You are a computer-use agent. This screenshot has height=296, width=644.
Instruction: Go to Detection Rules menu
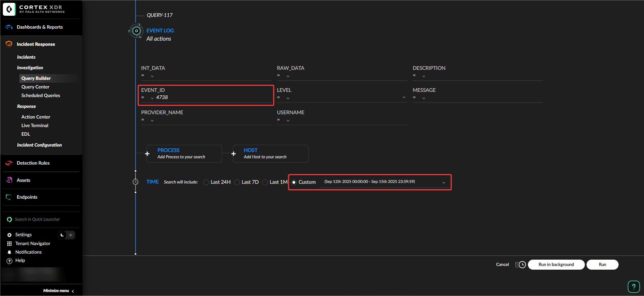point(33,163)
